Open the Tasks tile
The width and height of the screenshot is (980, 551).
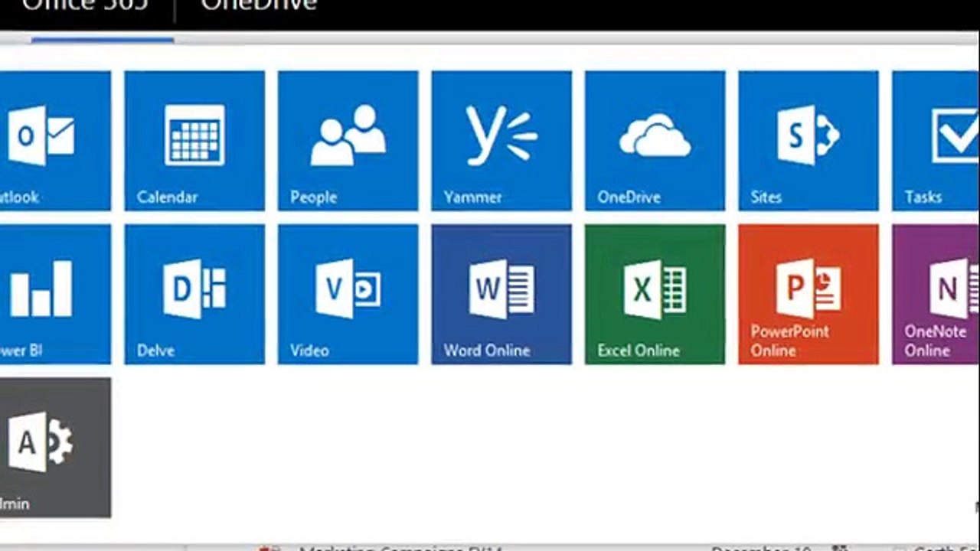[936, 141]
